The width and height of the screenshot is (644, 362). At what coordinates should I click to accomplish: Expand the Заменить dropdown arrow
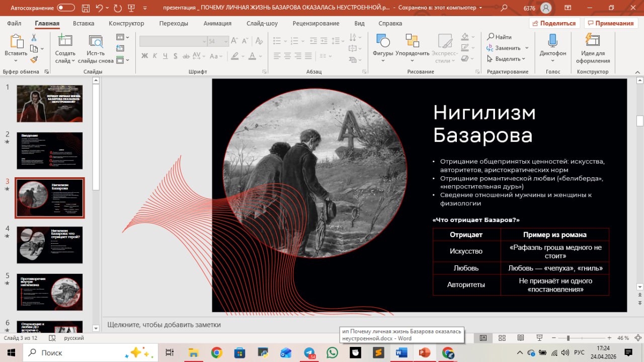tap(527, 48)
